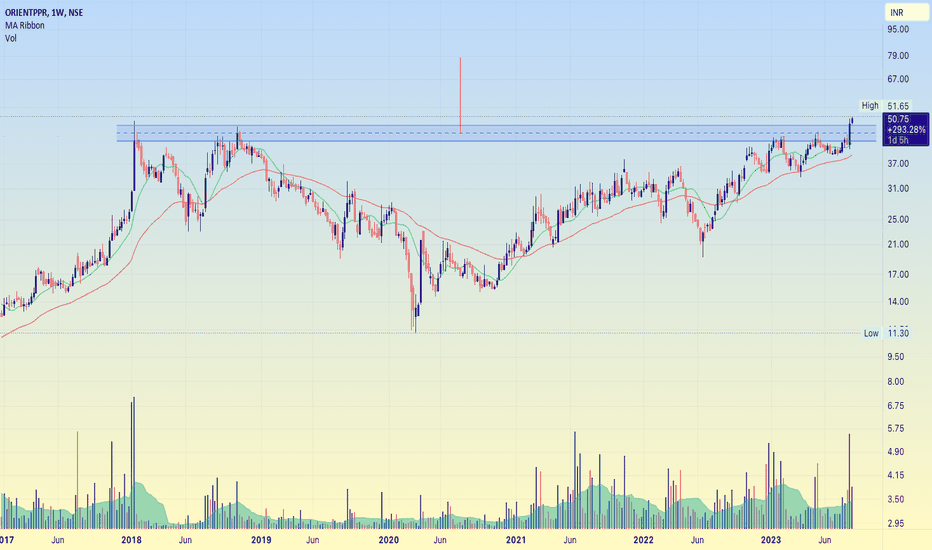Click the 2.95 price axis label
Screen dimensions: 932x550
tap(896, 524)
